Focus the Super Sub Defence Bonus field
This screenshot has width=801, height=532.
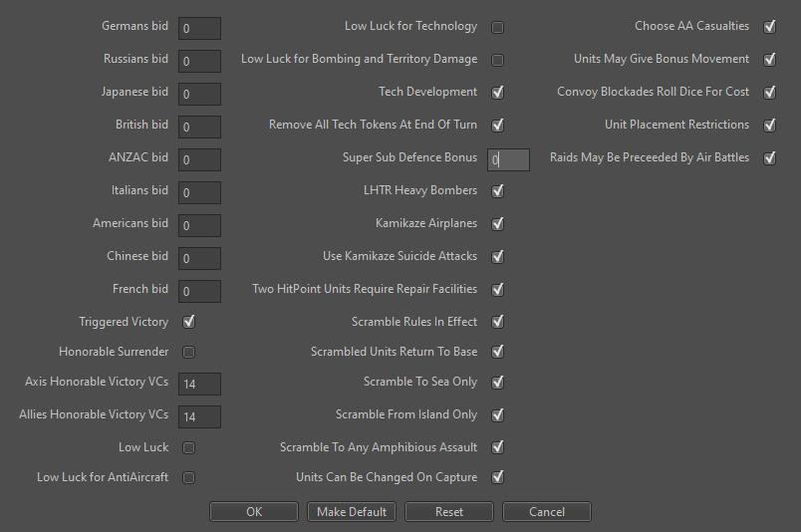coord(509,159)
